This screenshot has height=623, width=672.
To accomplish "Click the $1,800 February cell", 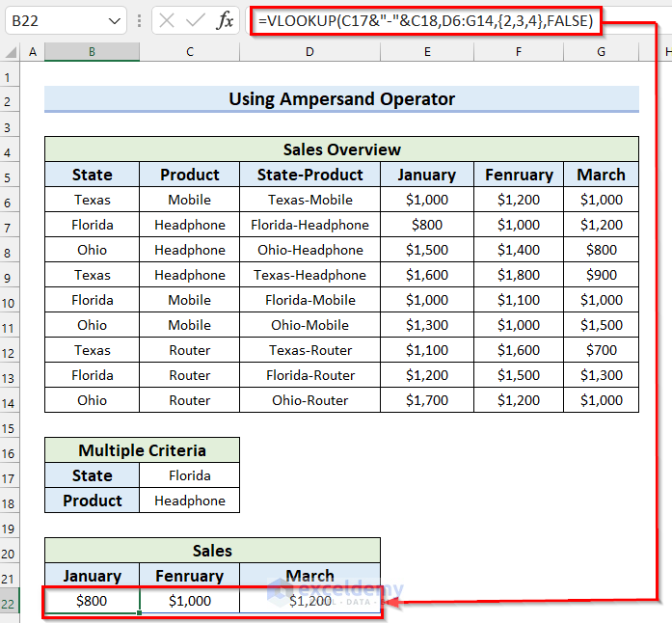I will pyautogui.click(x=519, y=275).
